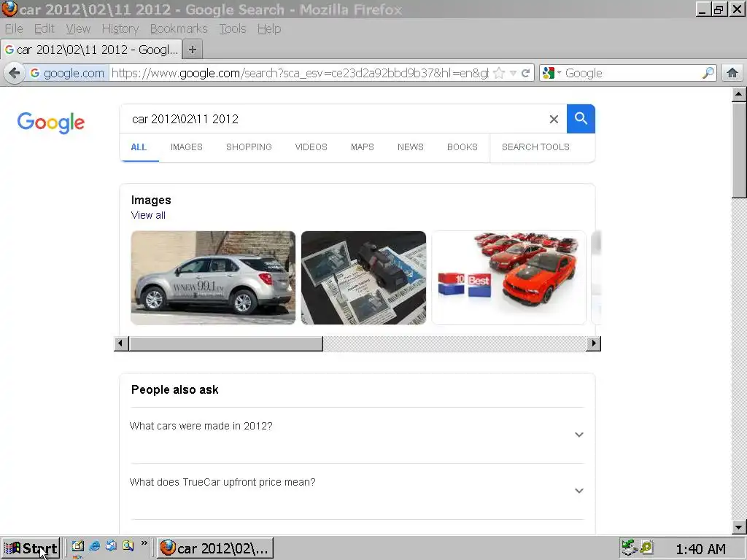Click the blue Google search magnifier button
The image size is (747, 560).
tap(581, 119)
